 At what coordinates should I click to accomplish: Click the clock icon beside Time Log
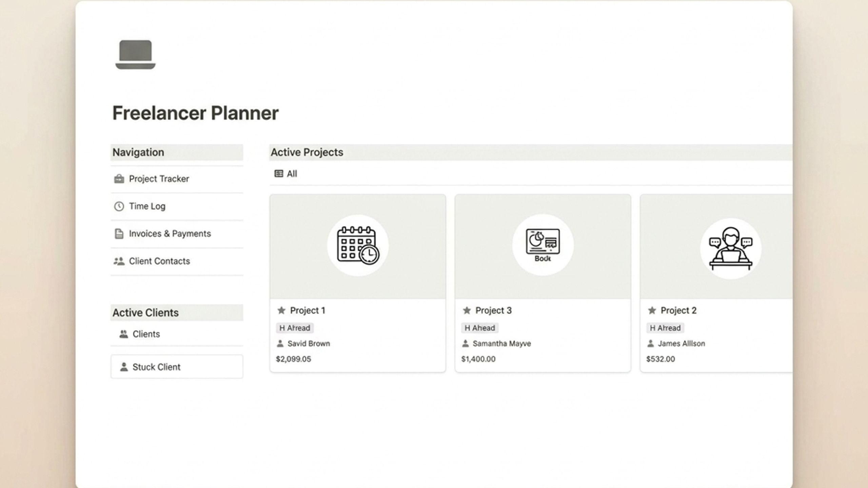tap(119, 206)
